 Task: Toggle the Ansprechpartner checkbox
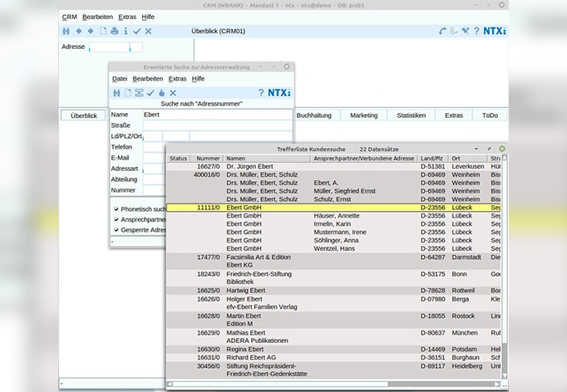tap(116, 219)
